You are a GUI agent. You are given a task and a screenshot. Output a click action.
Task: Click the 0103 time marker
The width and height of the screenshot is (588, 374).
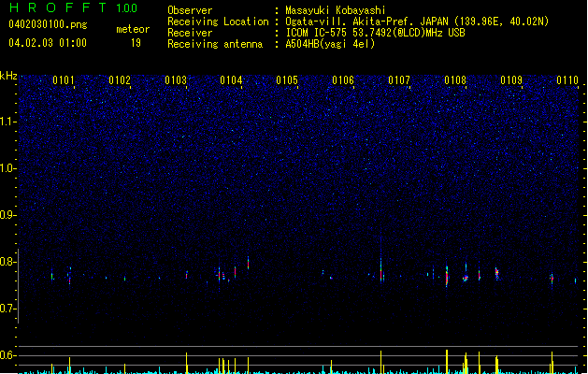pos(176,80)
